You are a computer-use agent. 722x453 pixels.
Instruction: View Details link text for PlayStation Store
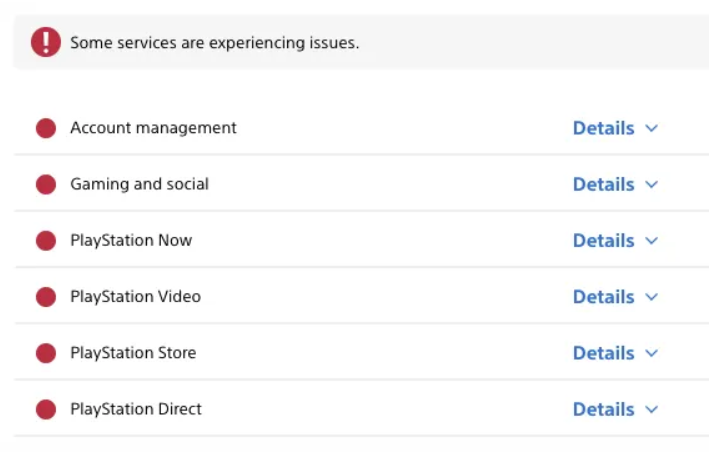point(603,353)
